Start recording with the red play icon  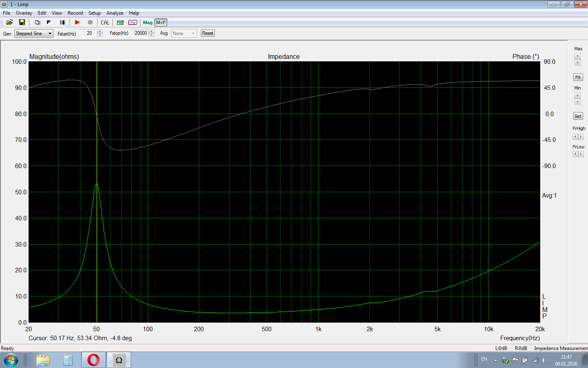point(77,22)
